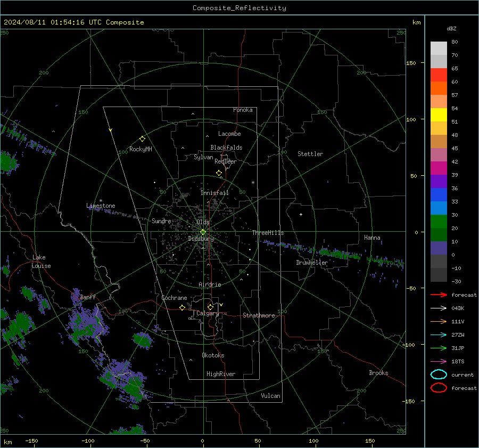Click the Ponoka town label

tap(243, 110)
